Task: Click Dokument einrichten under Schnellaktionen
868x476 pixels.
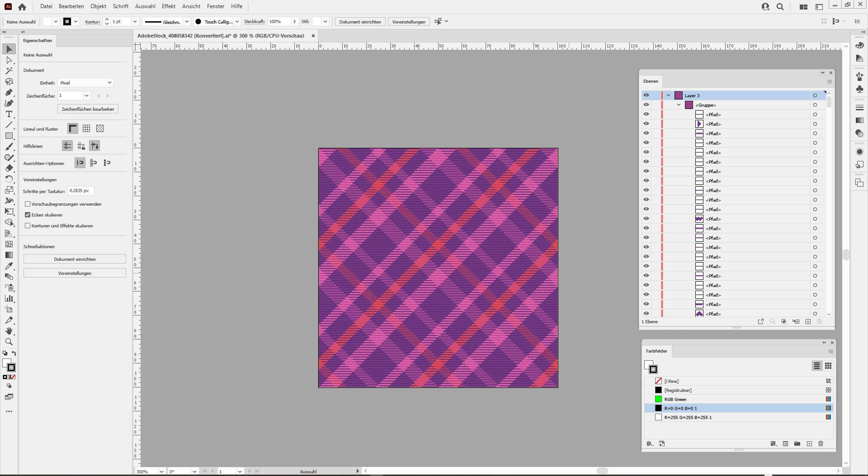Action: click(x=75, y=259)
